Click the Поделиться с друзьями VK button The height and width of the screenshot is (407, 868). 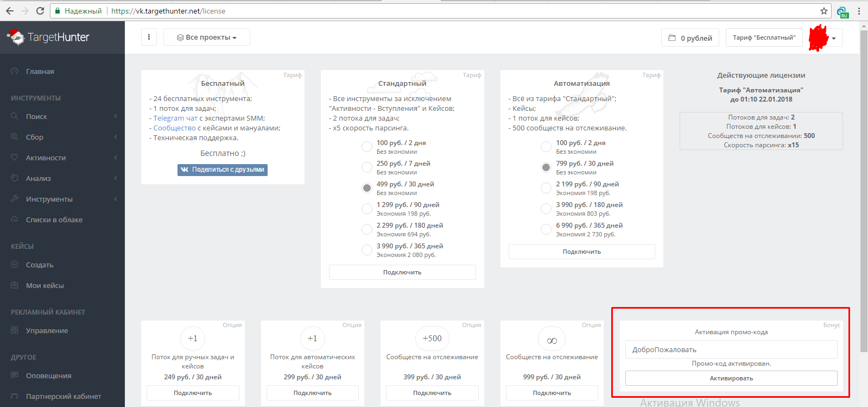223,170
